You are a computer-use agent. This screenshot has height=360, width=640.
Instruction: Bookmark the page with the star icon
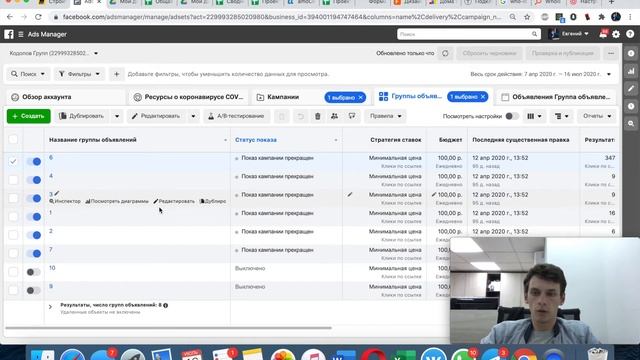[x=527, y=17]
